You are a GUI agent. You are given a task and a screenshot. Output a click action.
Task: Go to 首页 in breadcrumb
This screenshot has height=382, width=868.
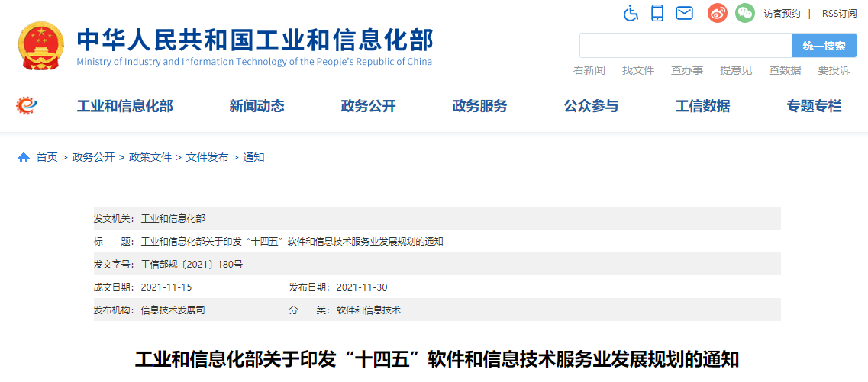click(x=47, y=158)
